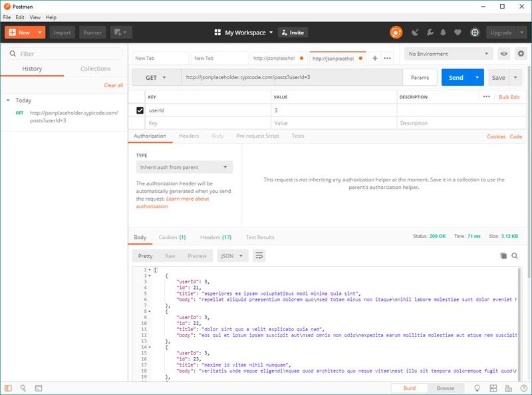This screenshot has height=395, width=532.
Task: Open params table column options ellipsis
Action: tap(486, 96)
